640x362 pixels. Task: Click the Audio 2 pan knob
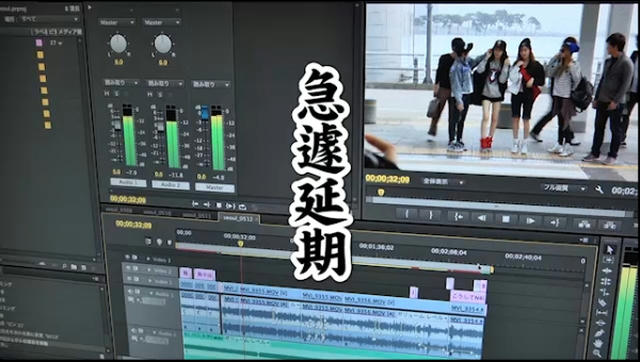coord(163,44)
